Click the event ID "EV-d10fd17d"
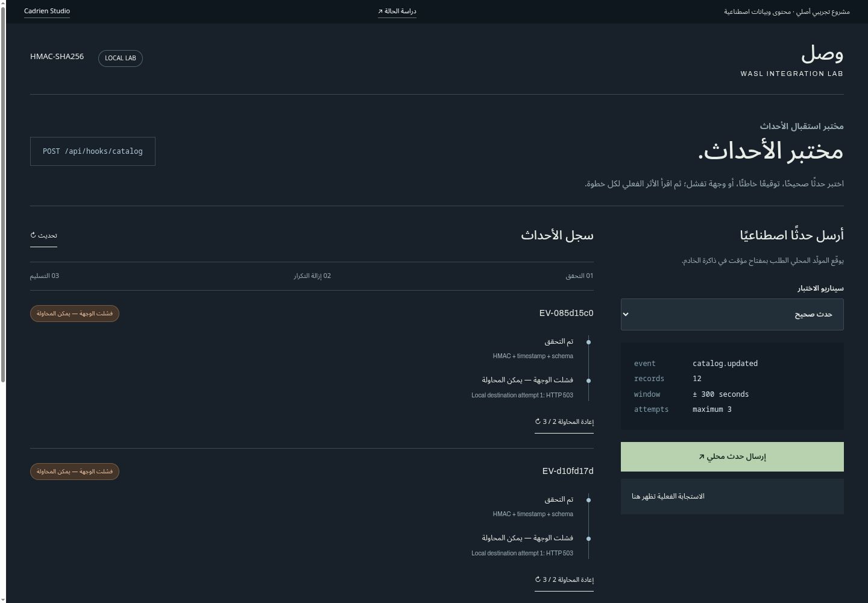This screenshot has height=603, width=868. [568, 471]
